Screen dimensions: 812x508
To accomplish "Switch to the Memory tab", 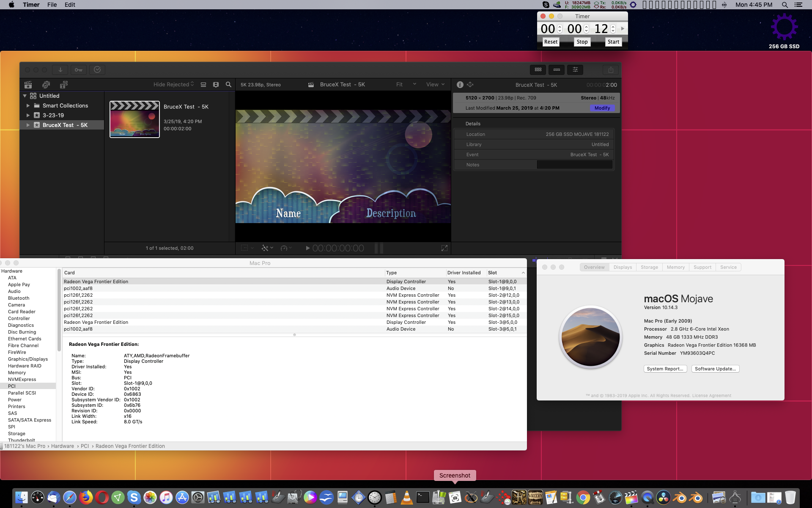I will coord(676,267).
